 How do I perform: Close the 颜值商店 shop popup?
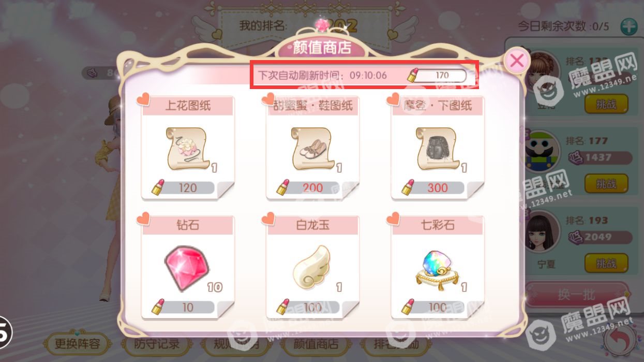click(516, 61)
